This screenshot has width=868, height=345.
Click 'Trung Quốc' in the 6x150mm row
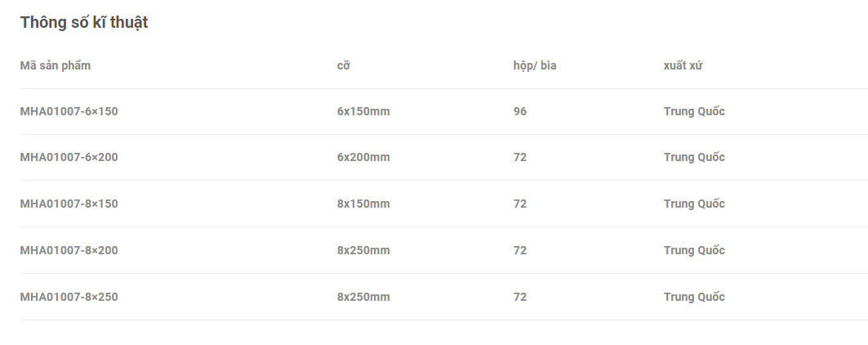(x=694, y=111)
